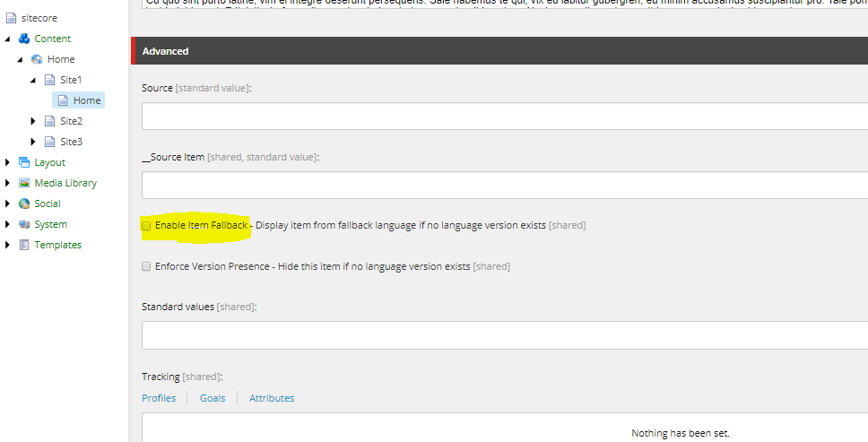Click the Content cubes icon
This screenshot has height=442, width=868.
click(x=24, y=39)
